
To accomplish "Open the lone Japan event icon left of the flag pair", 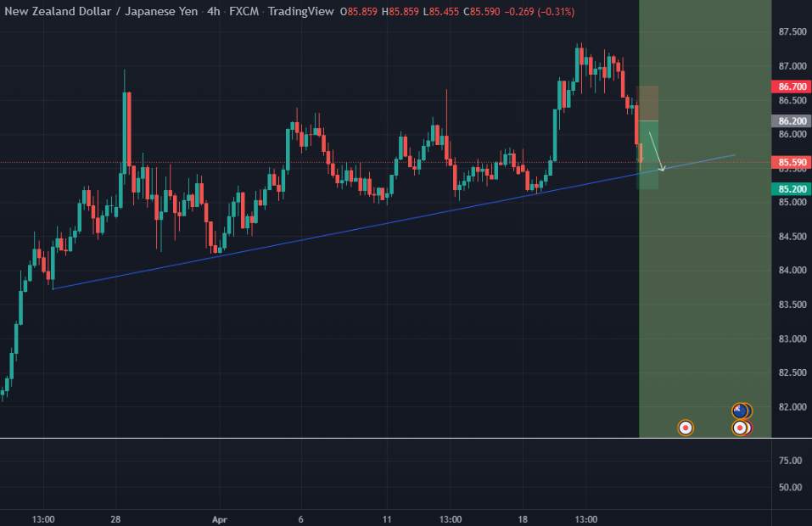I will [685, 428].
